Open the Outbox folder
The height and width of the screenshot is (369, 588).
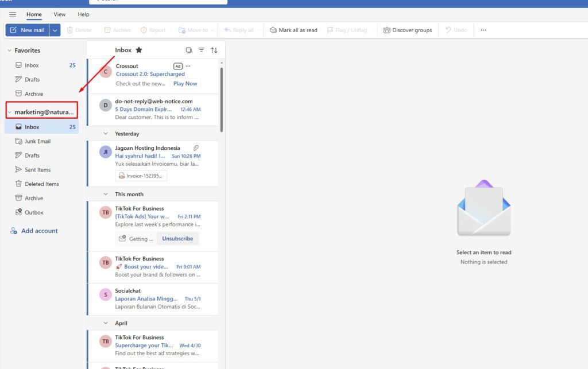tap(41, 212)
